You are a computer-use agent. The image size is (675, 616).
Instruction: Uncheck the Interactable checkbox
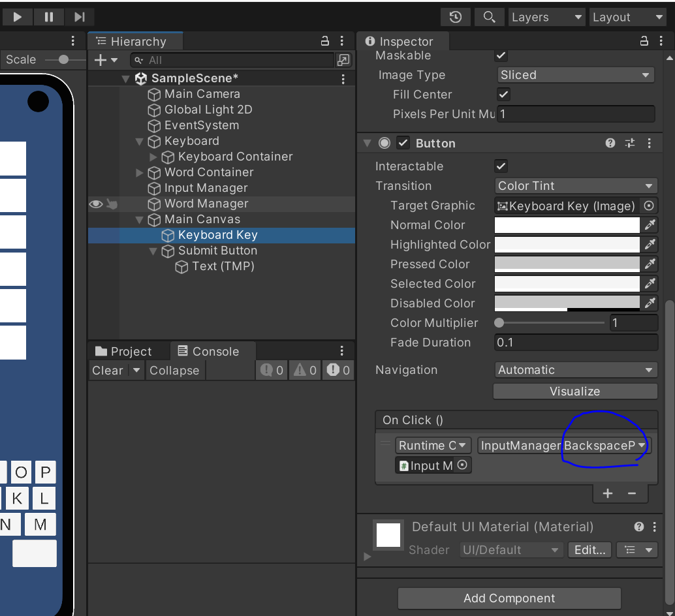click(501, 166)
